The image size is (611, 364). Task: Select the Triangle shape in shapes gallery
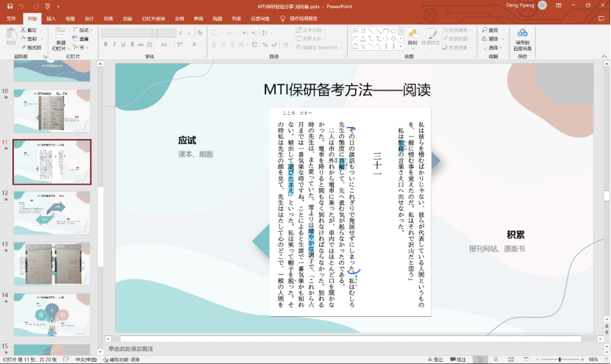point(362,38)
